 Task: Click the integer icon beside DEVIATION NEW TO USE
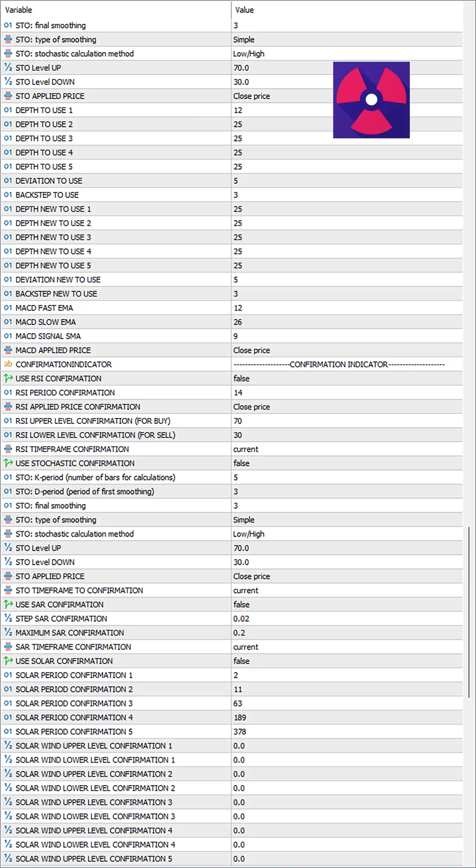point(8,280)
